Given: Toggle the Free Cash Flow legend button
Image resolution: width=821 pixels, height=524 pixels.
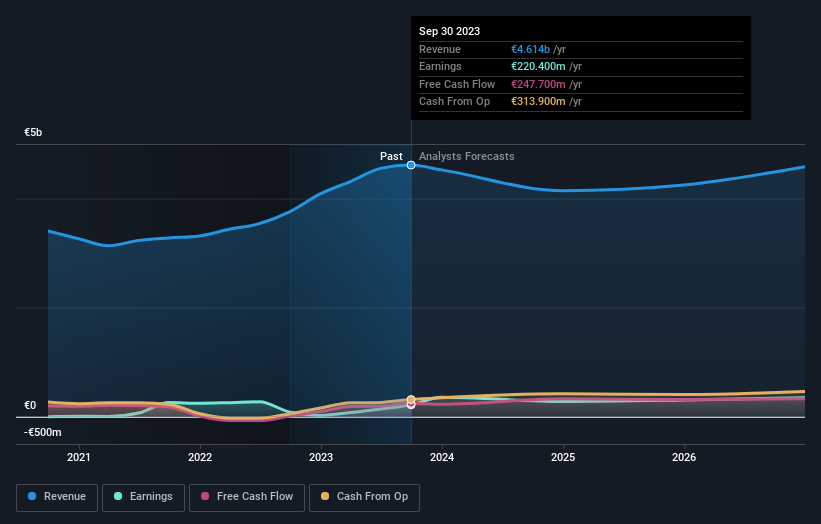Looking at the screenshot, I should [247, 497].
